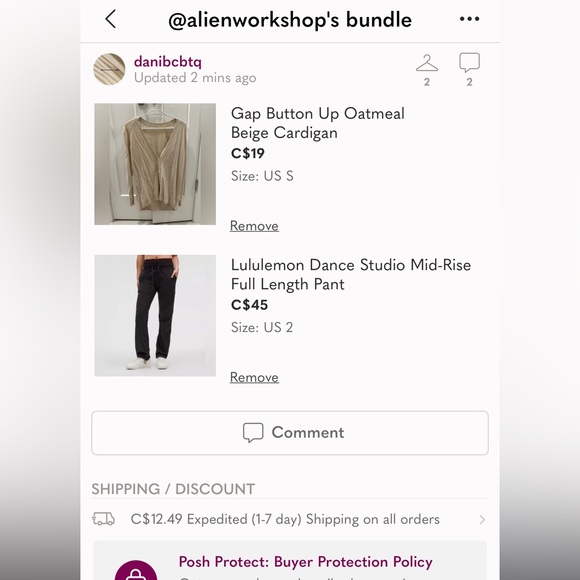Tap the hanger icon showing 2 items
The image size is (580, 580).
pos(427,63)
